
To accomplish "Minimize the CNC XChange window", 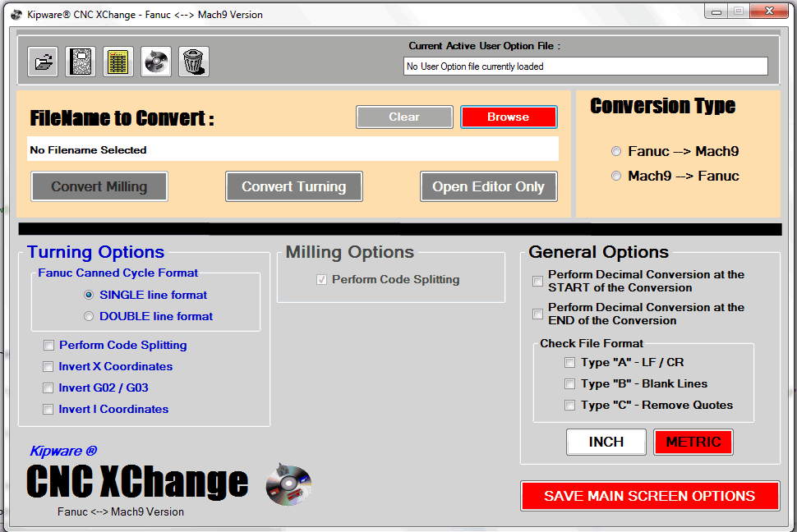I will (716, 11).
